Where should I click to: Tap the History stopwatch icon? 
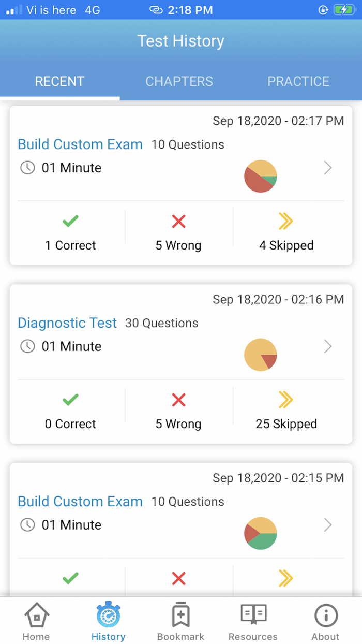coord(108,616)
